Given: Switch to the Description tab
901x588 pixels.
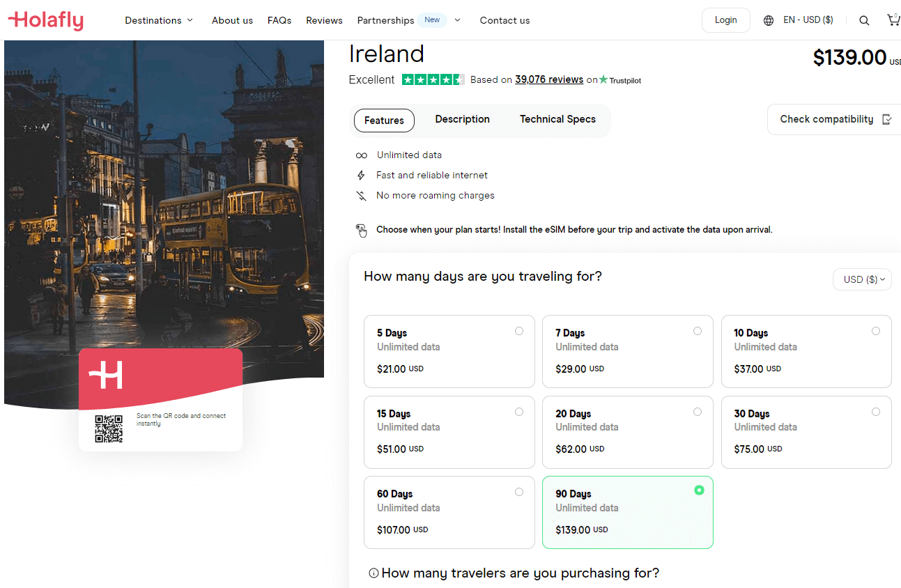Looking at the screenshot, I should tap(463, 119).
